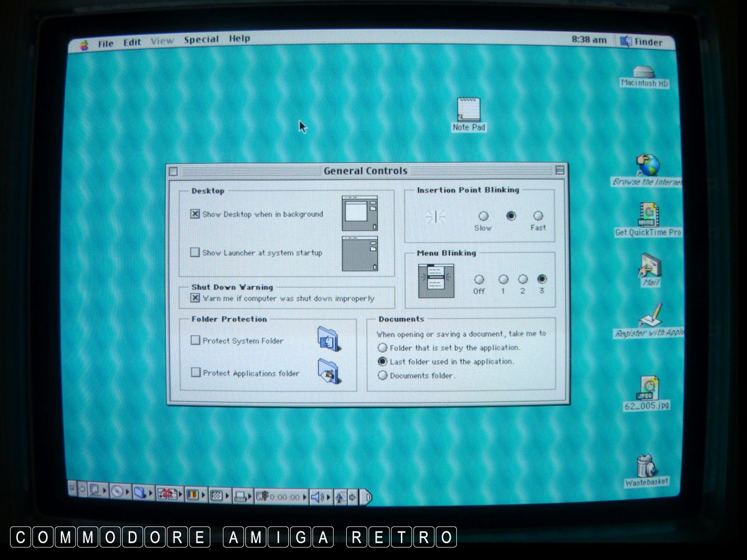Image resolution: width=747 pixels, height=560 pixels.
Task: Enable Show Launcher at system startup
Action: (x=195, y=253)
